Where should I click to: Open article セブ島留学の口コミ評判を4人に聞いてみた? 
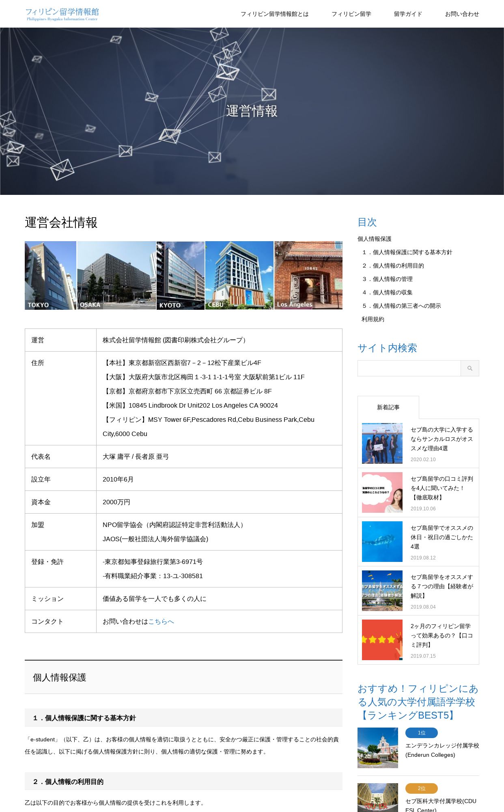tap(442, 488)
